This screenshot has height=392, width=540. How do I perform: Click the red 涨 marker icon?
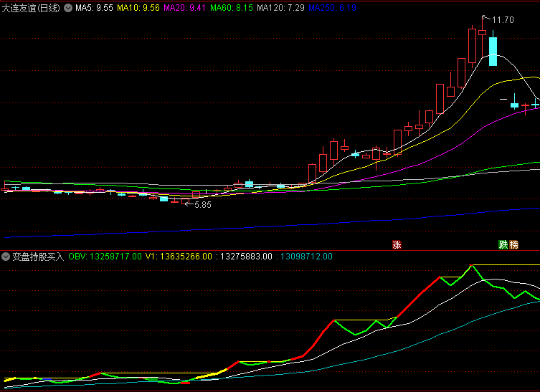click(x=397, y=244)
